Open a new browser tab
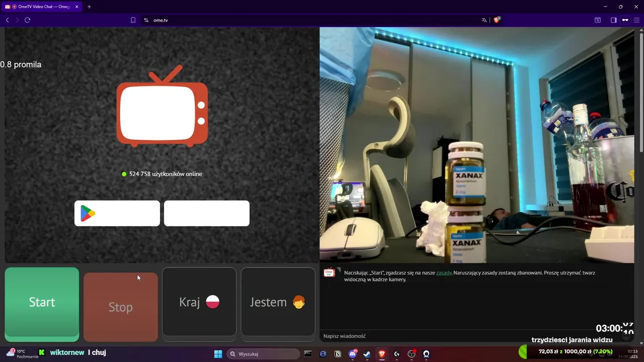Screen dimensions: 644x362 (x=89, y=7)
